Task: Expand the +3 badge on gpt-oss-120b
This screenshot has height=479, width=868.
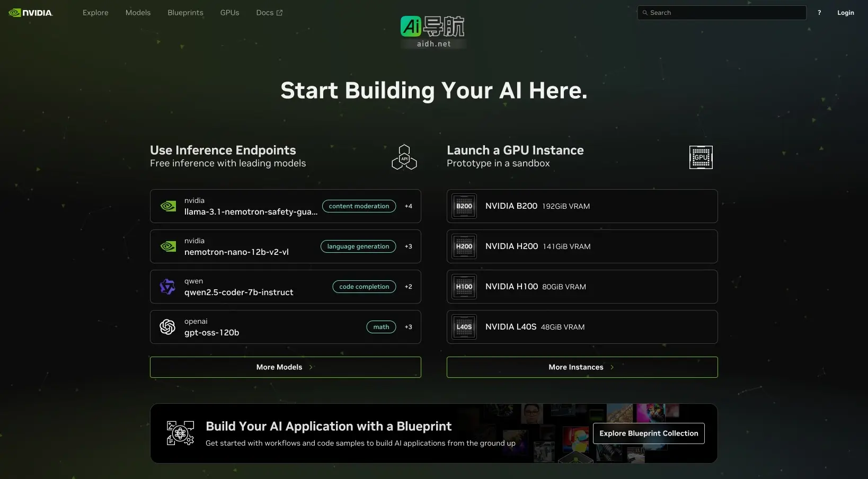Action: (x=409, y=327)
